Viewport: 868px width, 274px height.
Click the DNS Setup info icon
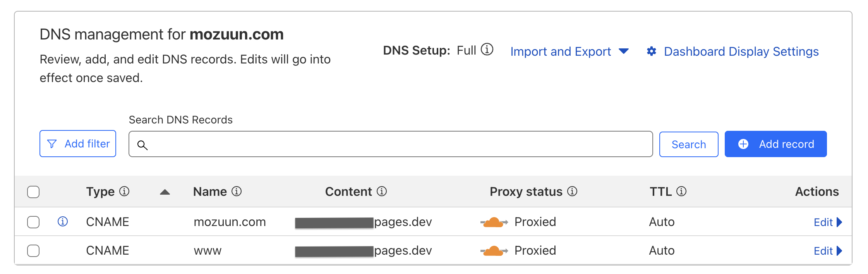click(487, 50)
